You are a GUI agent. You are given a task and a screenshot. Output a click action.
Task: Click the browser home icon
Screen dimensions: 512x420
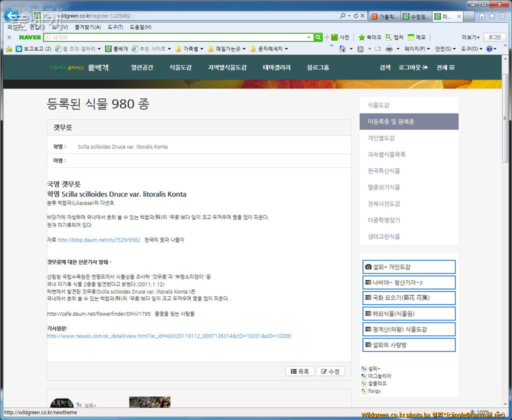point(342,48)
